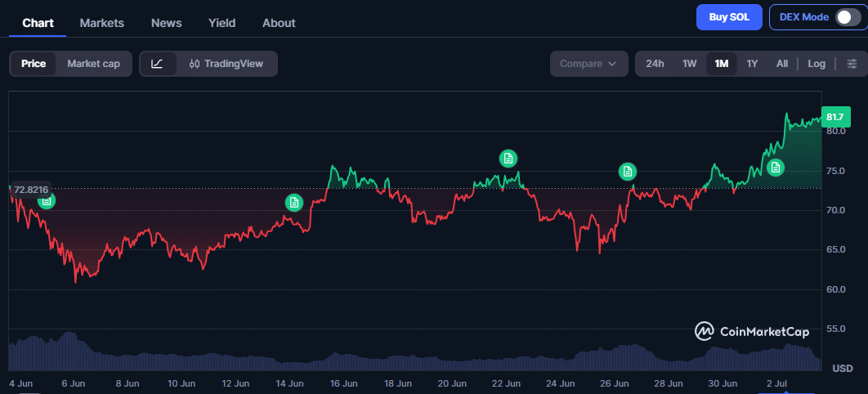Screen dimensions: 868x394
Task: Open chart settings sliders icon
Action: [852, 64]
